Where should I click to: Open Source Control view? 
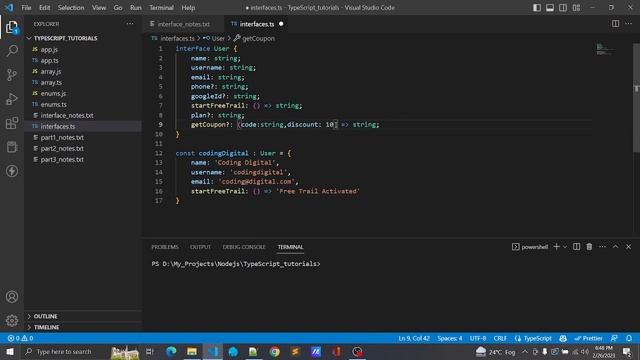click(12, 75)
